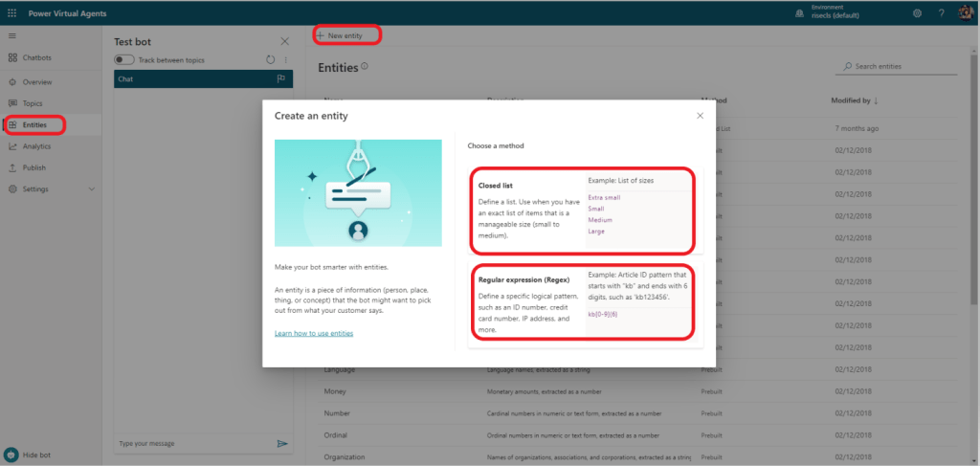Click the Search entities field
980x466 pixels.
point(904,66)
